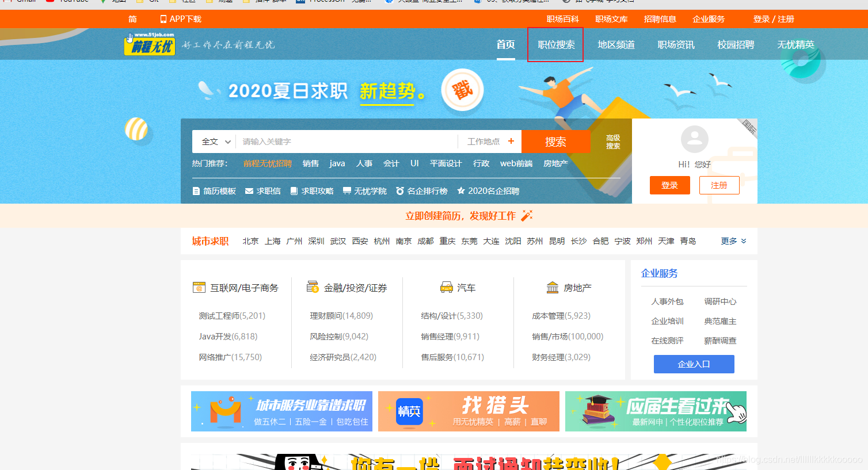Click the orange 搜索 button
Screen dimensions: 868x470
pyautogui.click(x=554, y=141)
